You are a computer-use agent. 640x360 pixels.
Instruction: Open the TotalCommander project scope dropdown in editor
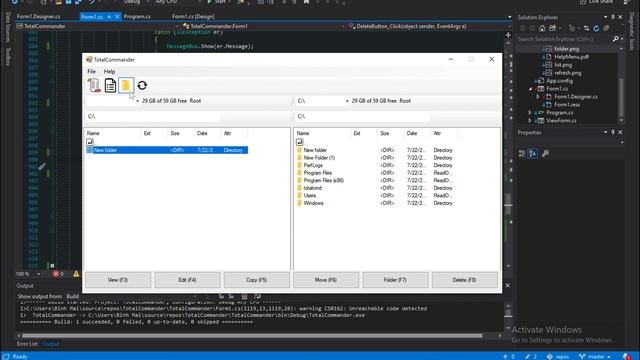[x=177, y=26]
